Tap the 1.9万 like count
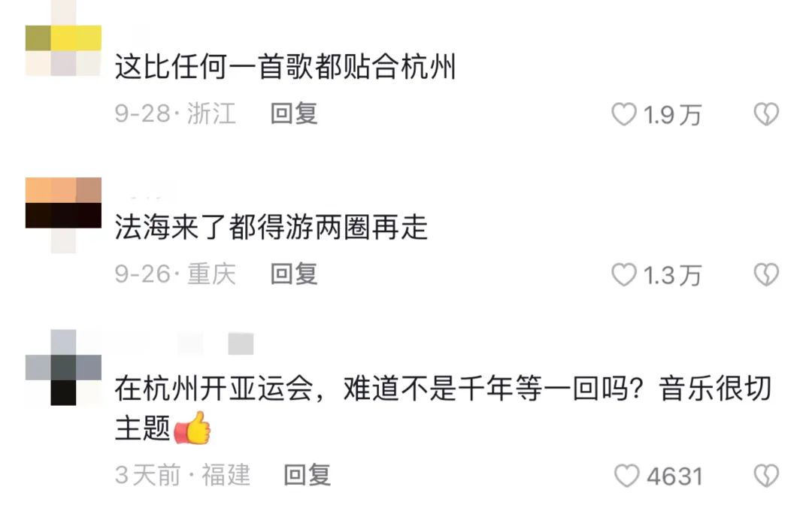 coord(672,115)
